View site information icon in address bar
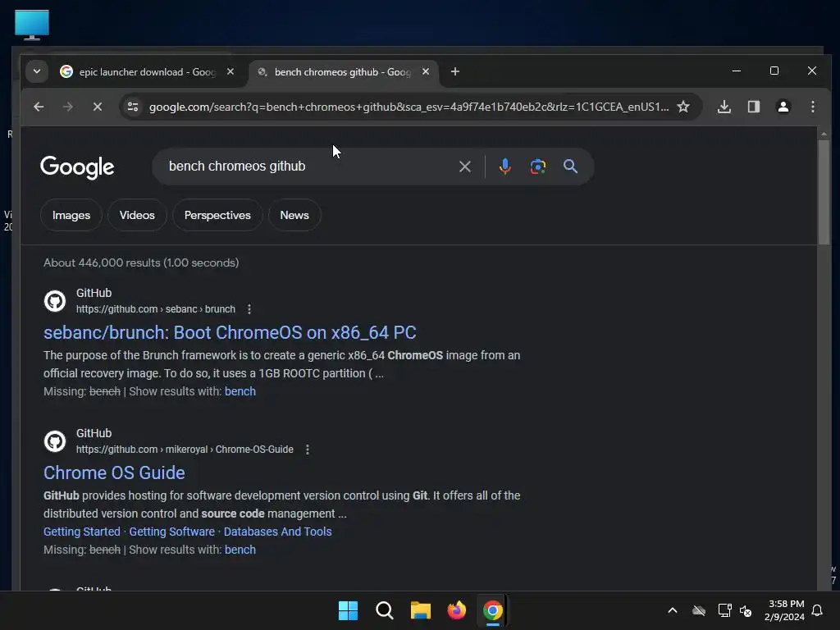840x630 pixels. click(x=133, y=107)
